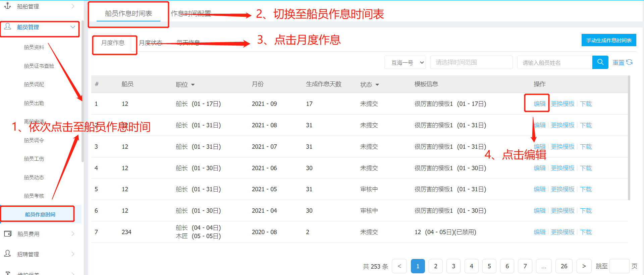Select page 5 in pagination
This screenshot has height=275, width=644.
489,266
